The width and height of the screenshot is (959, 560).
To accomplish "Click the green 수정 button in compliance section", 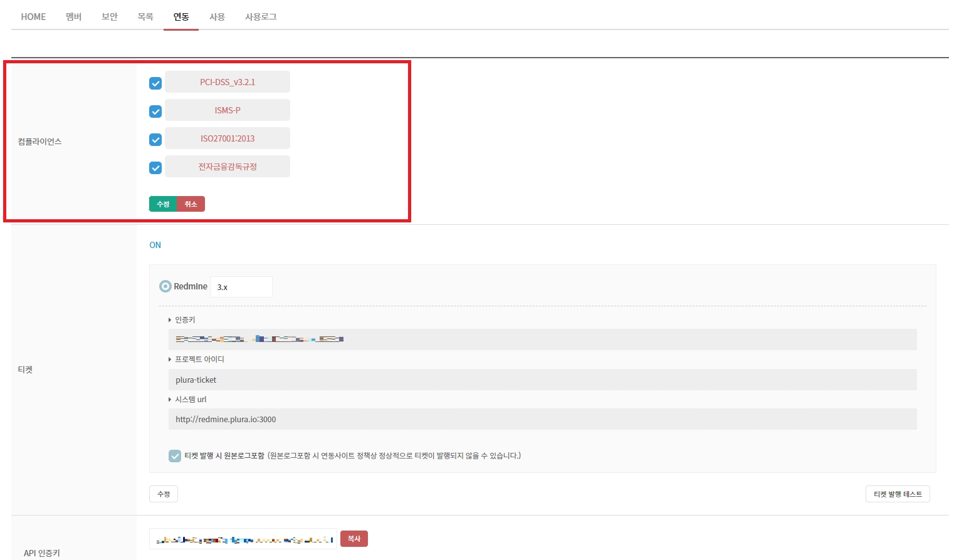I will [163, 204].
